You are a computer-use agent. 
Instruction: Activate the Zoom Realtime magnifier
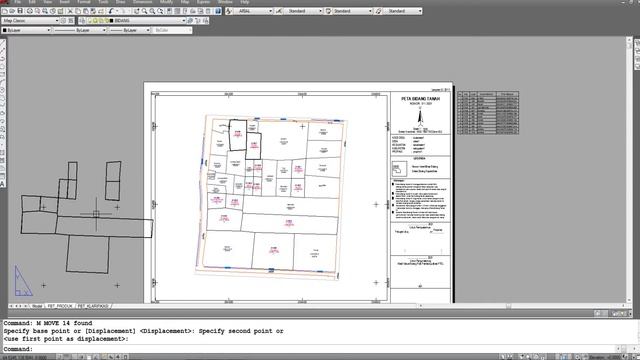tap(144, 11)
